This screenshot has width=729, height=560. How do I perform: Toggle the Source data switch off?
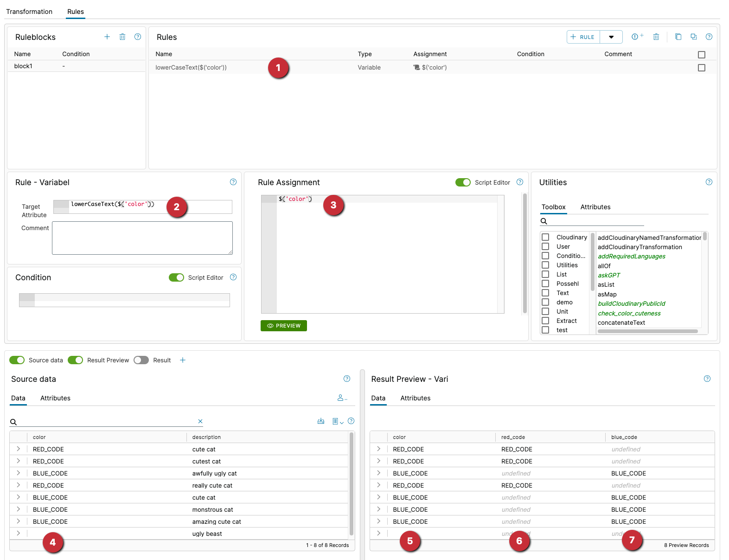click(x=17, y=360)
